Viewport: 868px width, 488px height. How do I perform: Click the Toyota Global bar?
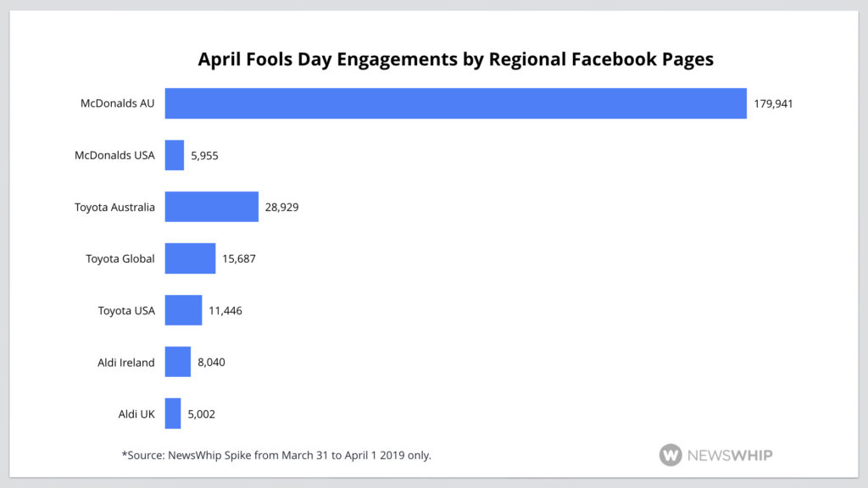click(190, 258)
